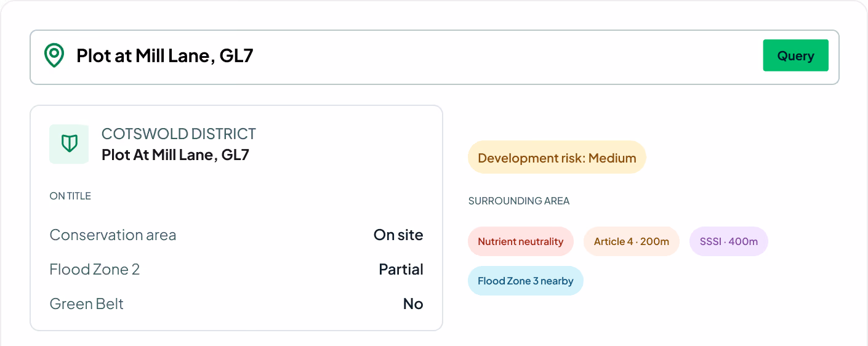Select the Flood Zone 2 row label
The width and height of the screenshot is (868, 346).
pyautogui.click(x=95, y=269)
